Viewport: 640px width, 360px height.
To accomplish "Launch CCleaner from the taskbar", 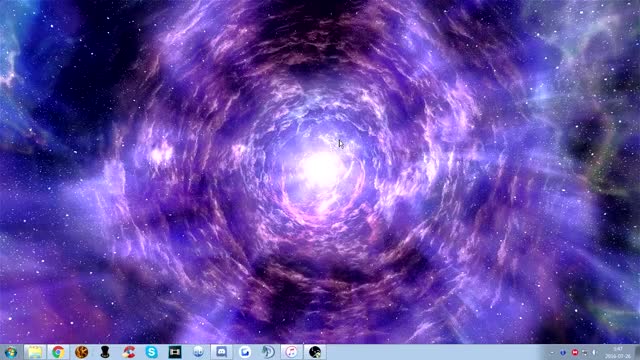I will pyautogui.click(x=129, y=352).
